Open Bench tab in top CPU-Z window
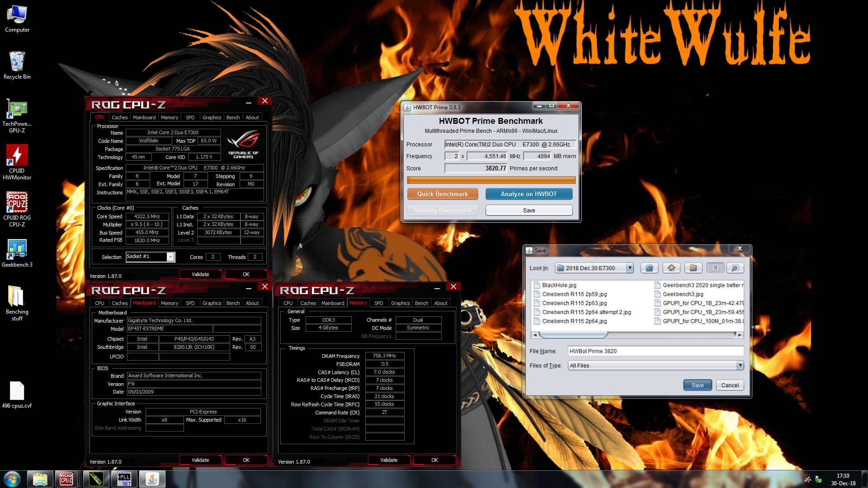This screenshot has width=868, height=488. [x=233, y=117]
